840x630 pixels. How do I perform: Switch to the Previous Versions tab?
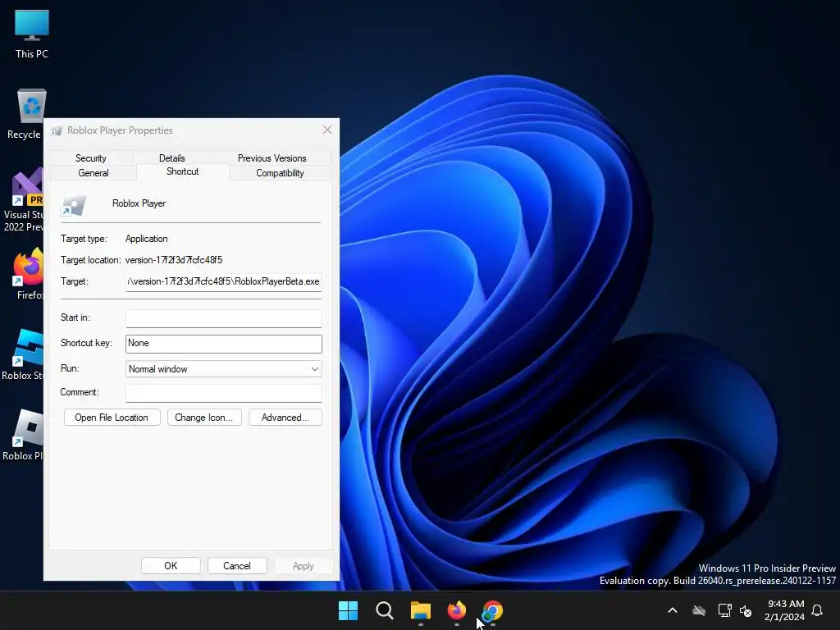[x=272, y=158]
